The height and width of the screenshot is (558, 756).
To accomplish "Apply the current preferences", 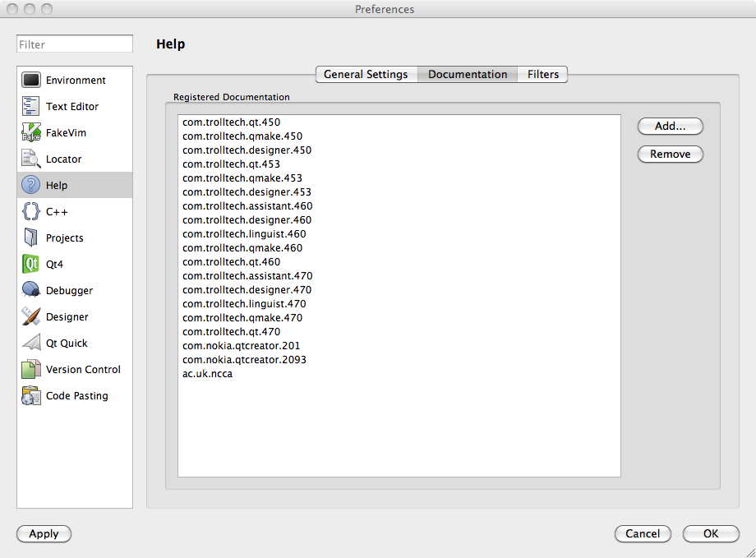I will (x=44, y=533).
